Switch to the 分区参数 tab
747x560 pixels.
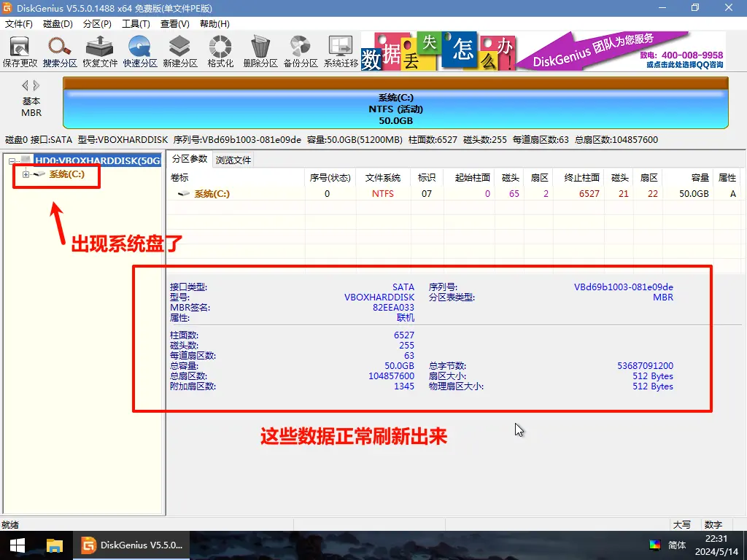pyautogui.click(x=190, y=159)
